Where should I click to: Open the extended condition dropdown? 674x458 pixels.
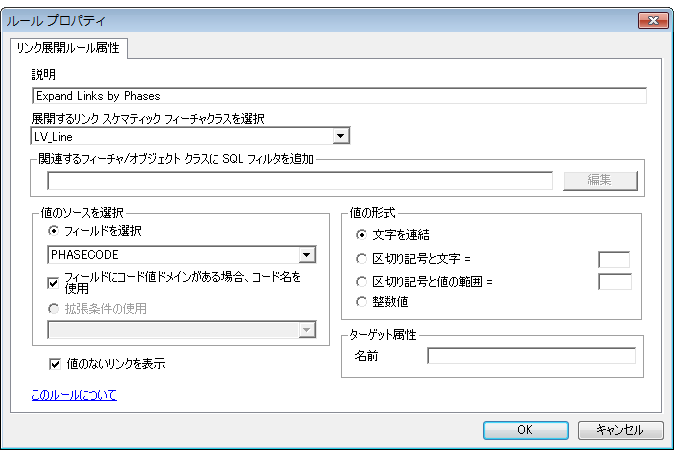pos(307,330)
